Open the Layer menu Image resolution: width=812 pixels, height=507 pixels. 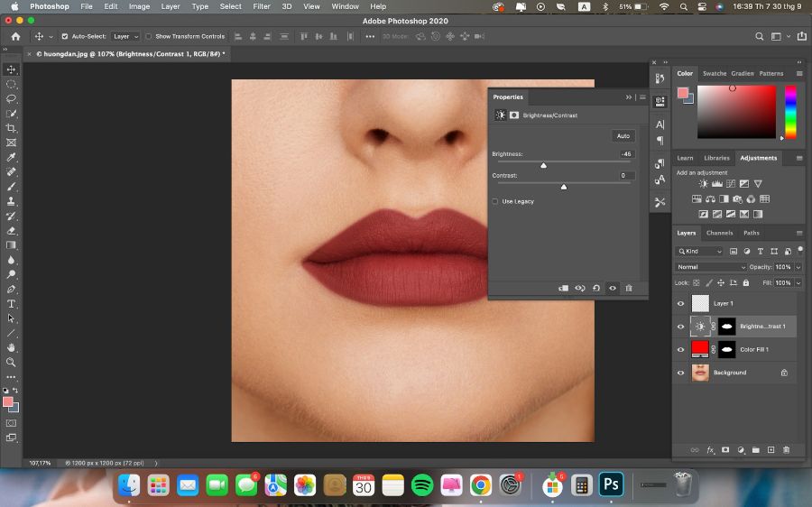[x=170, y=6]
